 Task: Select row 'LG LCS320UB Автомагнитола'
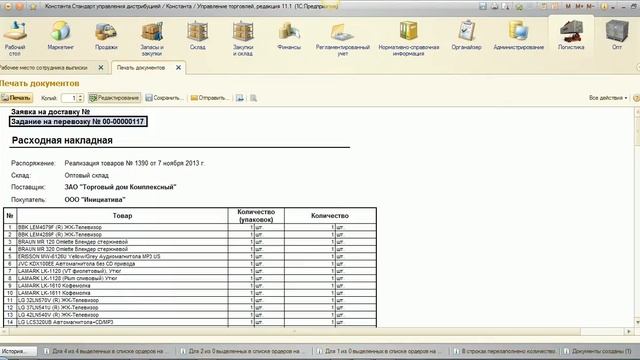coord(190,322)
